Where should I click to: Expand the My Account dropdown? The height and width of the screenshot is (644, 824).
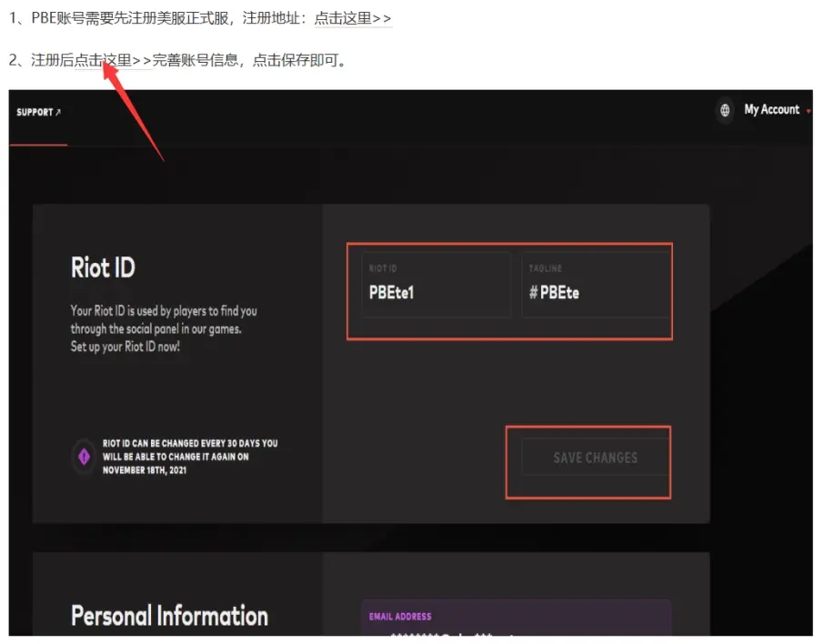(777, 110)
